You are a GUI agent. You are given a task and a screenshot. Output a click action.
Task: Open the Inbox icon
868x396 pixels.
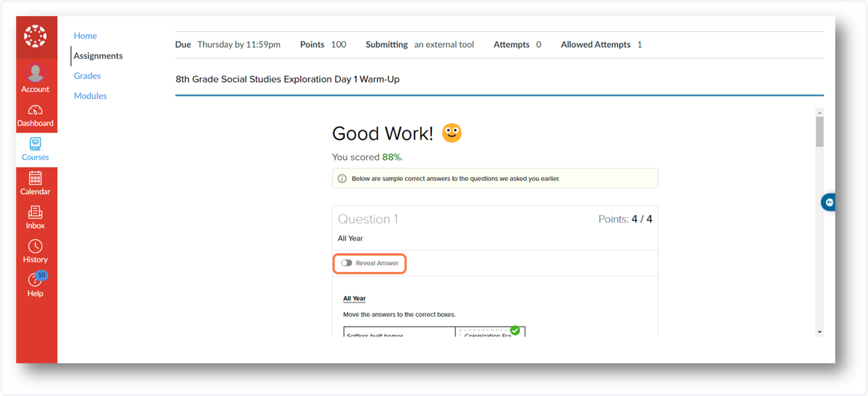(x=35, y=212)
